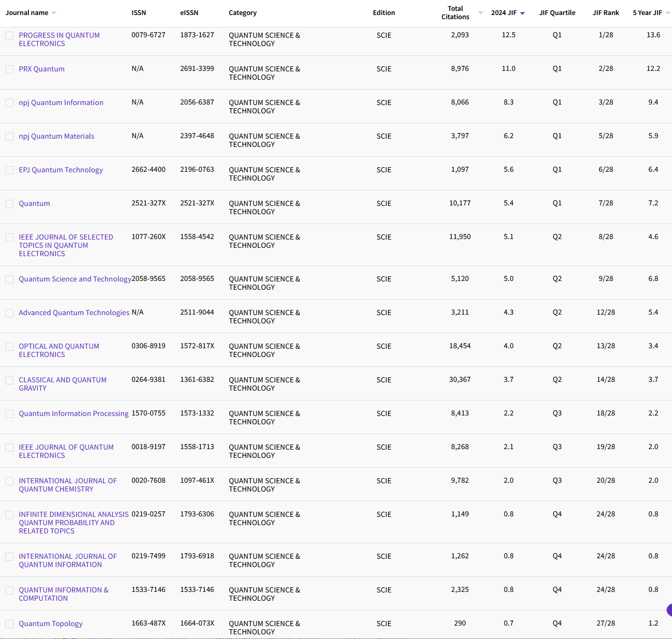Sort by the Journal name arrow
672x639 pixels.
(54, 13)
